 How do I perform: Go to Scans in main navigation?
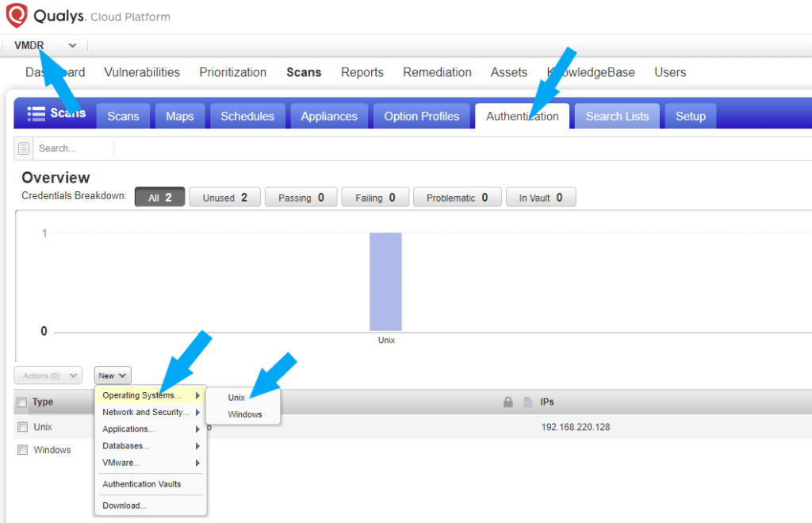(304, 72)
